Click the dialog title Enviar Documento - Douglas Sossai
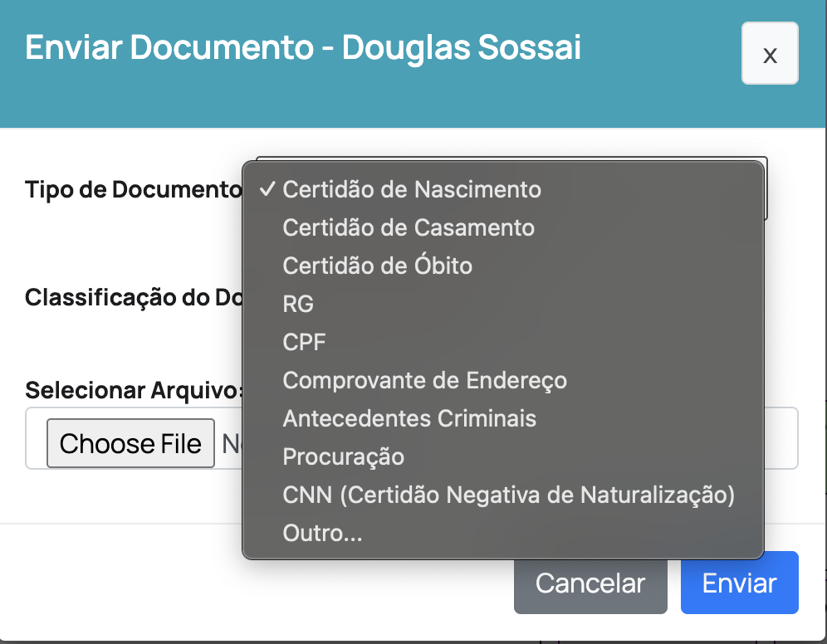The image size is (827, 644). click(x=303, y=47)
